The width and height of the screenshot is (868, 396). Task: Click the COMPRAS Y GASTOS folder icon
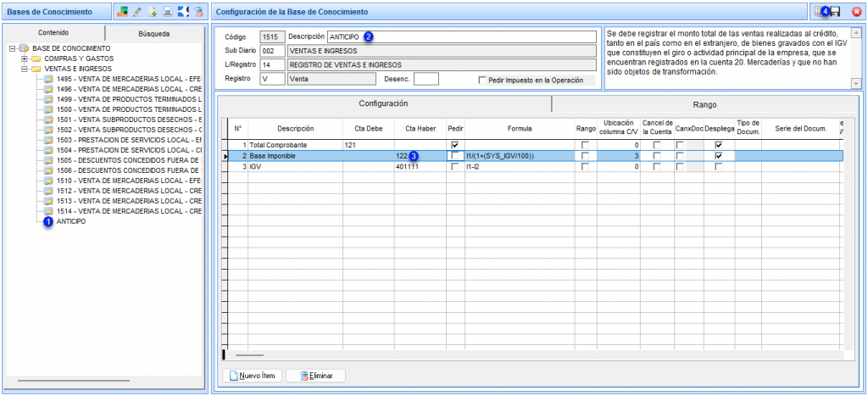[x=36, y=59]
